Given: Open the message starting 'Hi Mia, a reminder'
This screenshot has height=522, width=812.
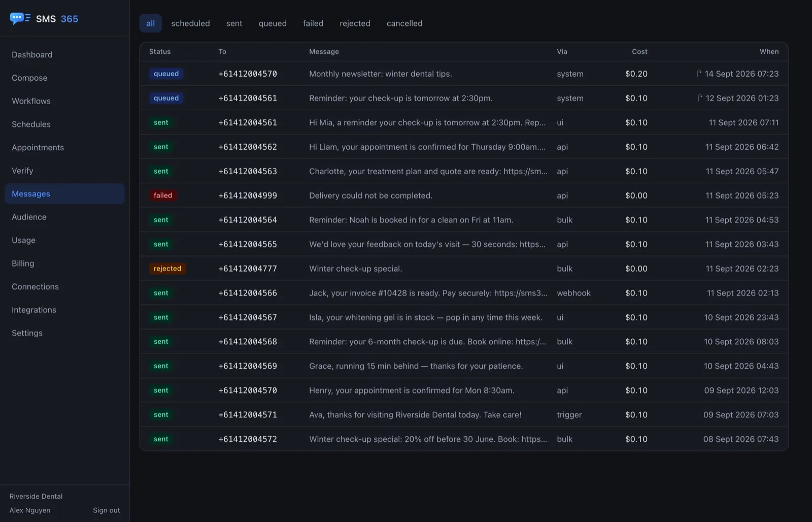Looking at the screenshot, I should click(x=427, y=122).
